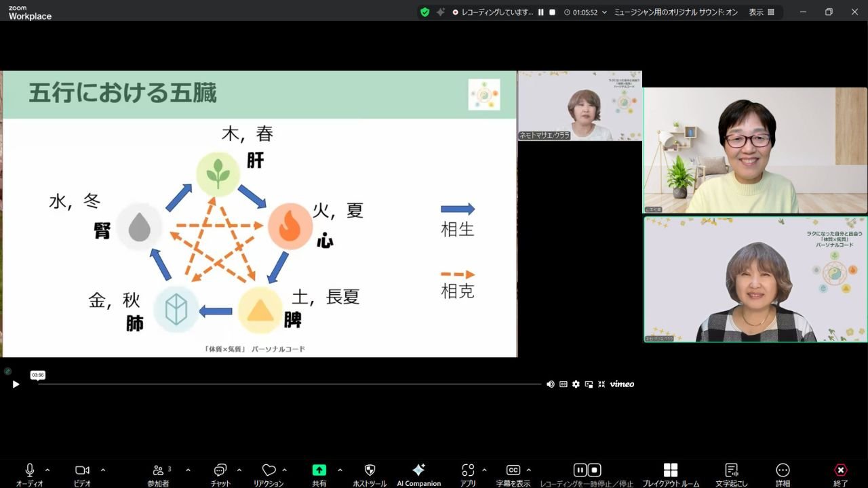This screenshot has width=868, height=488.
Task: Expand video options caret beside ビデオ
Action: pos(103,470)
